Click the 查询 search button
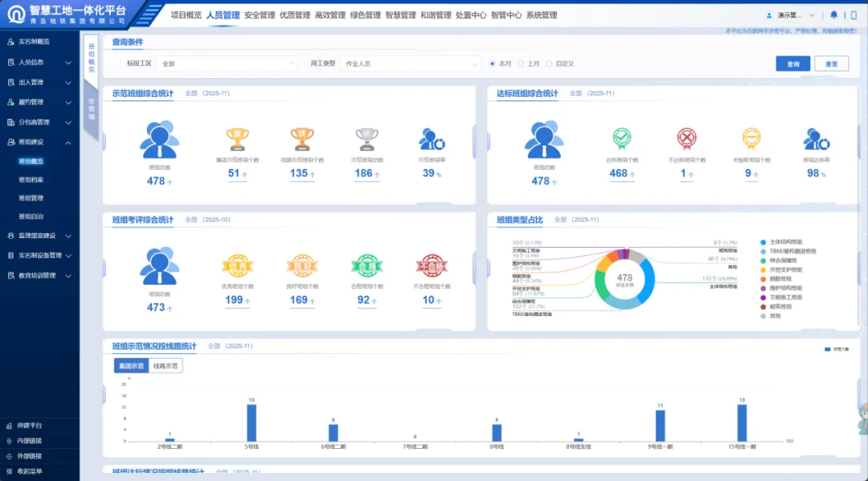The image size is (868, 481). (792, 64)
